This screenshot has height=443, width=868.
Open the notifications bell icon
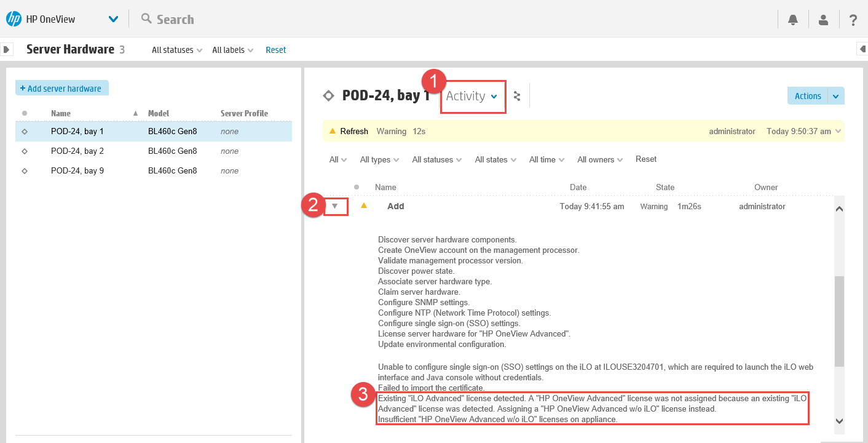tap(793, 20)
